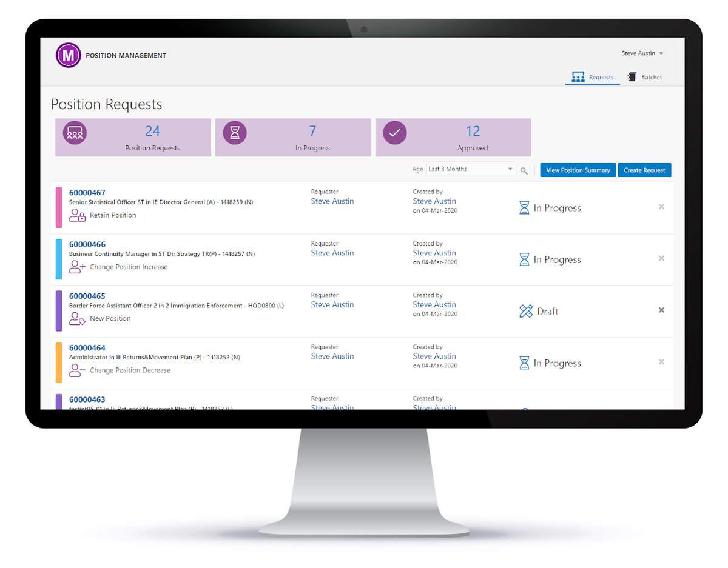
Task: Click the search magnifier icon beside Age
Action: pyautogui.click(x=524, y=171)
